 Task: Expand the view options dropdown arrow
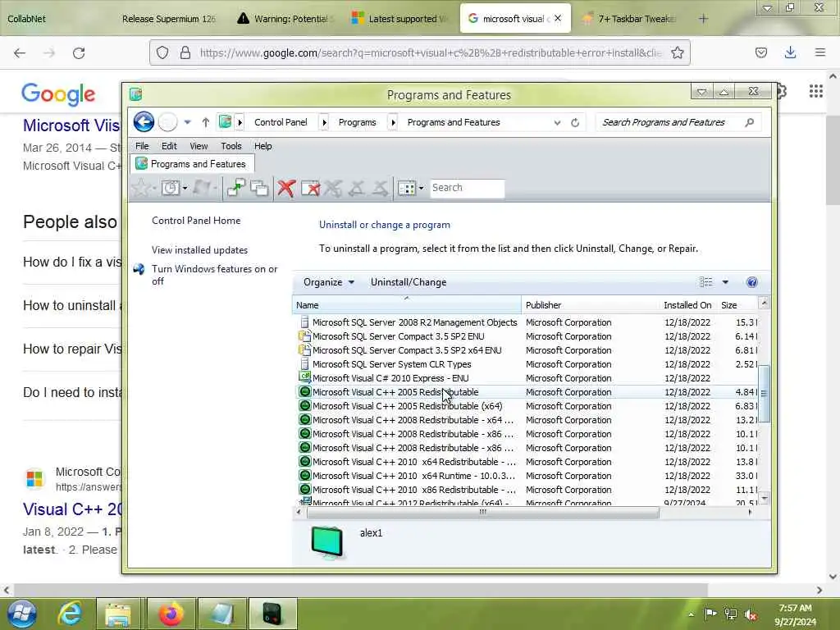(725, 282)
